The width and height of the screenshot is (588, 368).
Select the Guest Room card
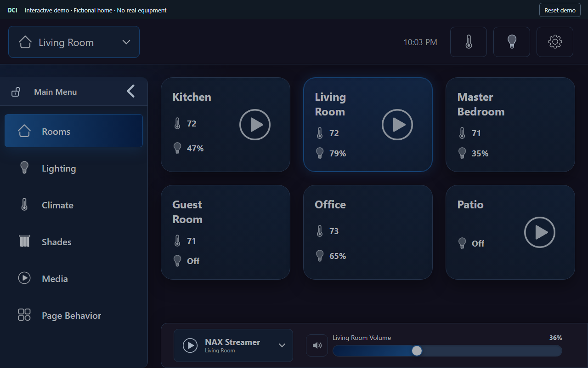[226, 232]
